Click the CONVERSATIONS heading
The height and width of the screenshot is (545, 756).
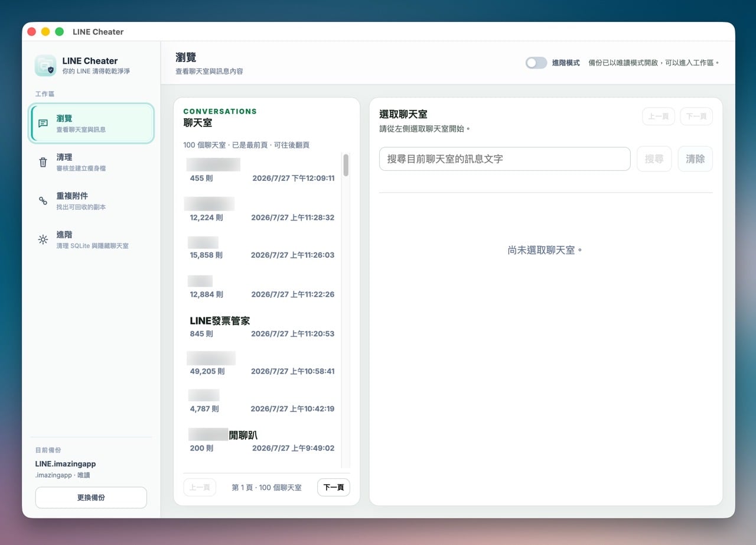(x=220, y=111)
